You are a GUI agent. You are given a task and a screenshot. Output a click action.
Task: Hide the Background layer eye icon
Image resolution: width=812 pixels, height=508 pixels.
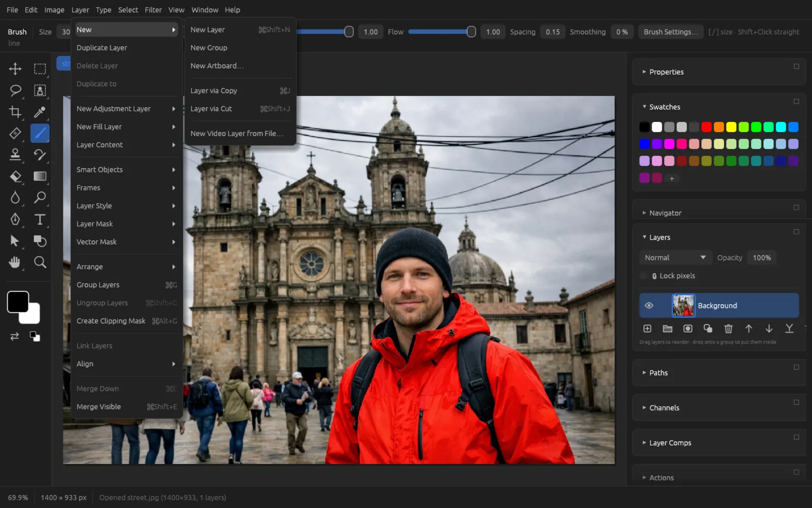click(x=649, y=305)
